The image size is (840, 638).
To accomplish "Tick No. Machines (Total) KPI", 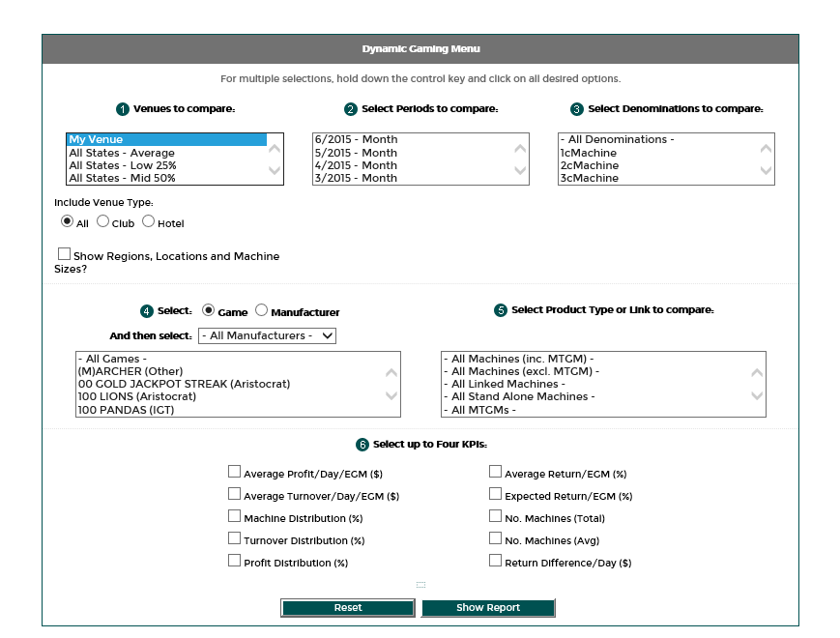I will click(496, 516).
